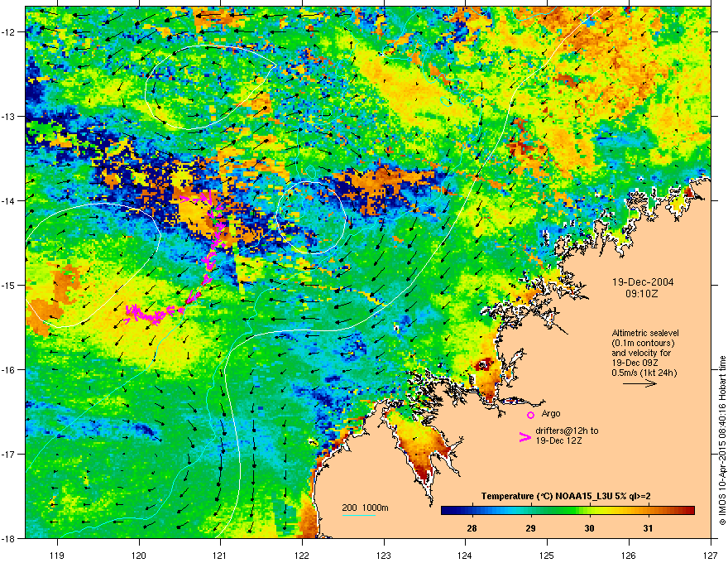Click the time label 09:10Z
The height and width of the screenshot is (563, 728).
pos(642,294)
